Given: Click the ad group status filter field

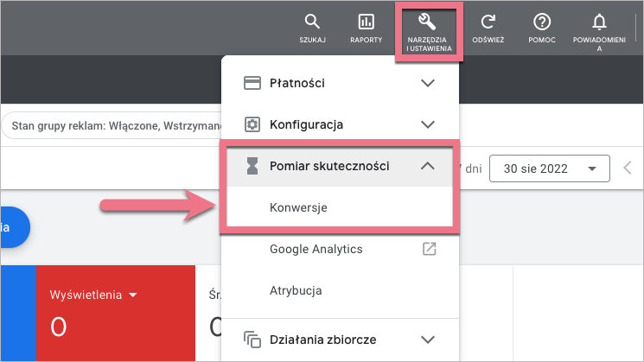Looking at the screenshot, I should click(x=112, y=126).
